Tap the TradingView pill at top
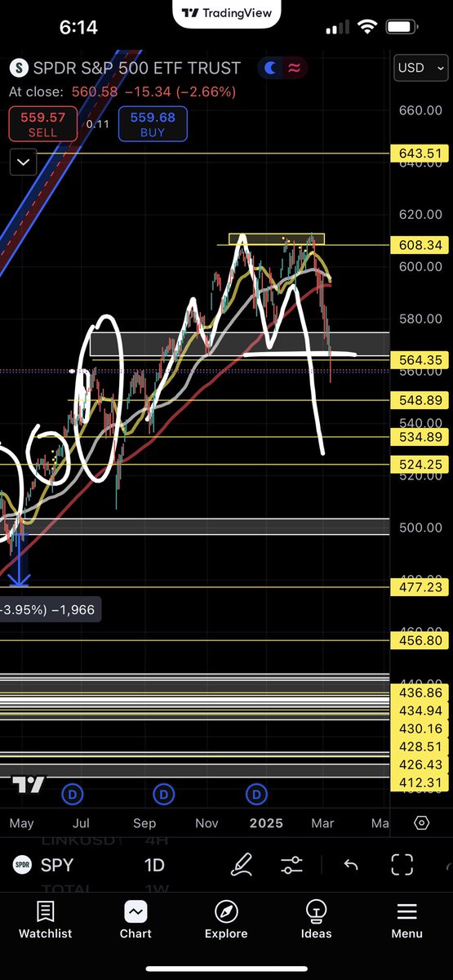Screen dimensions: 453x980 point(227,13)
